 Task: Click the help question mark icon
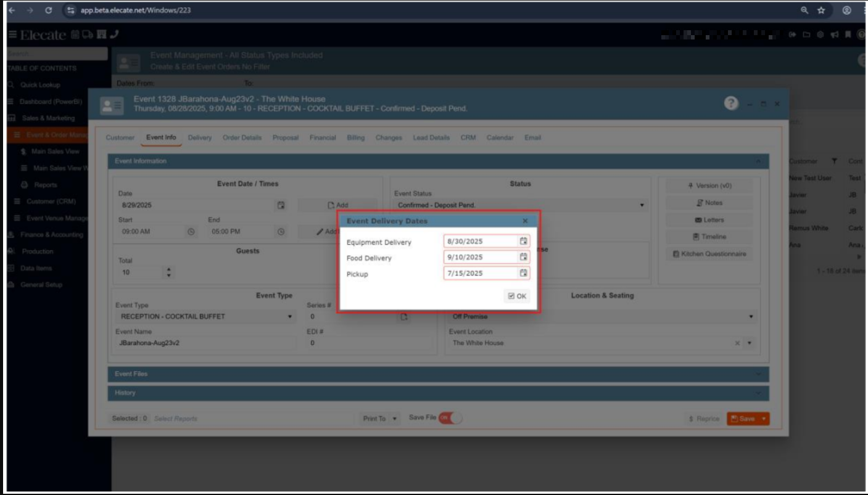[x=733, y=104]
